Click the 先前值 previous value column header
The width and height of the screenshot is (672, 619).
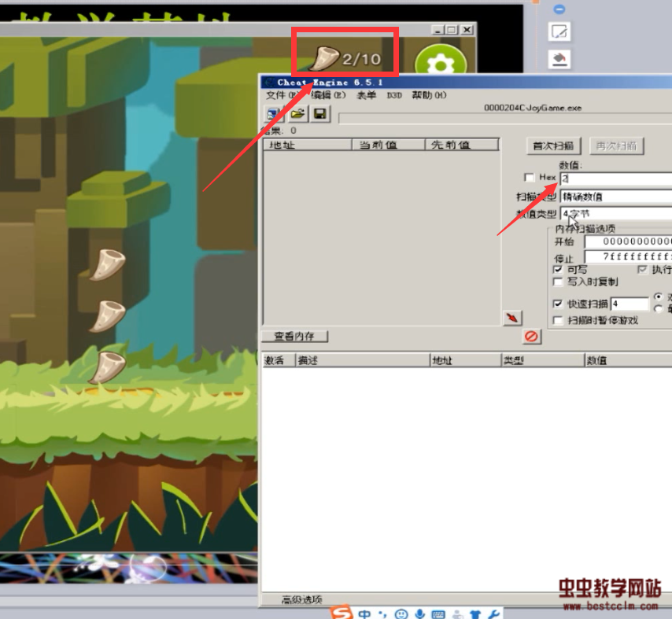[462, 145]
